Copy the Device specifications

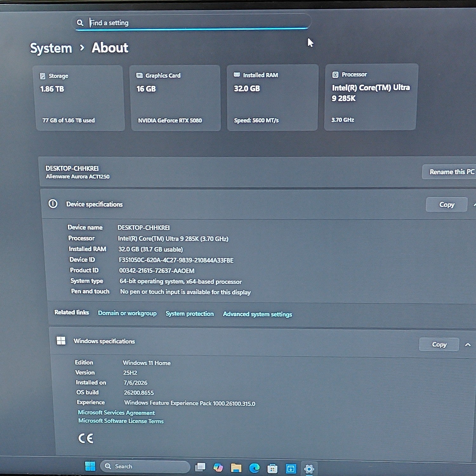tap(446, 205)
